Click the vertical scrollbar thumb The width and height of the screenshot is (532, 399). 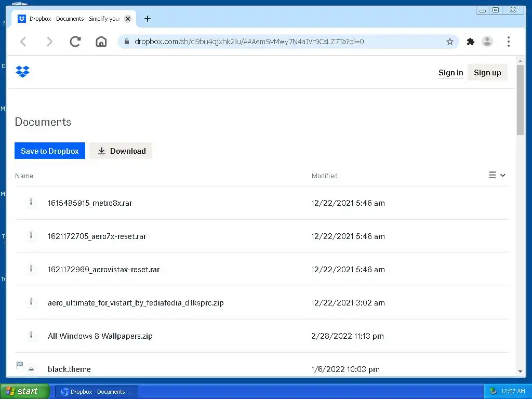520,100
